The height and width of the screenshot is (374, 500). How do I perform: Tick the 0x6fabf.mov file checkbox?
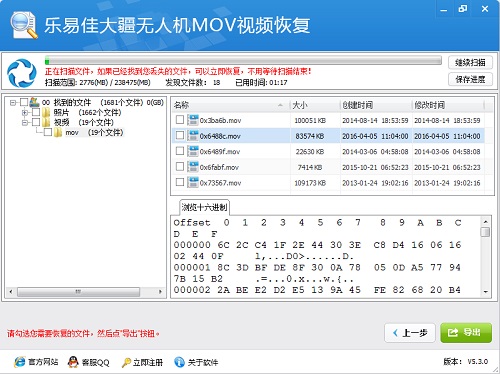180,166
